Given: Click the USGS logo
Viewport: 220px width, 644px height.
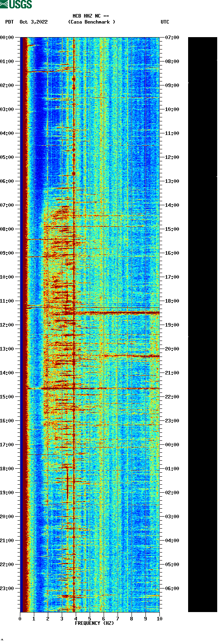Looking at the screenshot, I should (16, 4).
